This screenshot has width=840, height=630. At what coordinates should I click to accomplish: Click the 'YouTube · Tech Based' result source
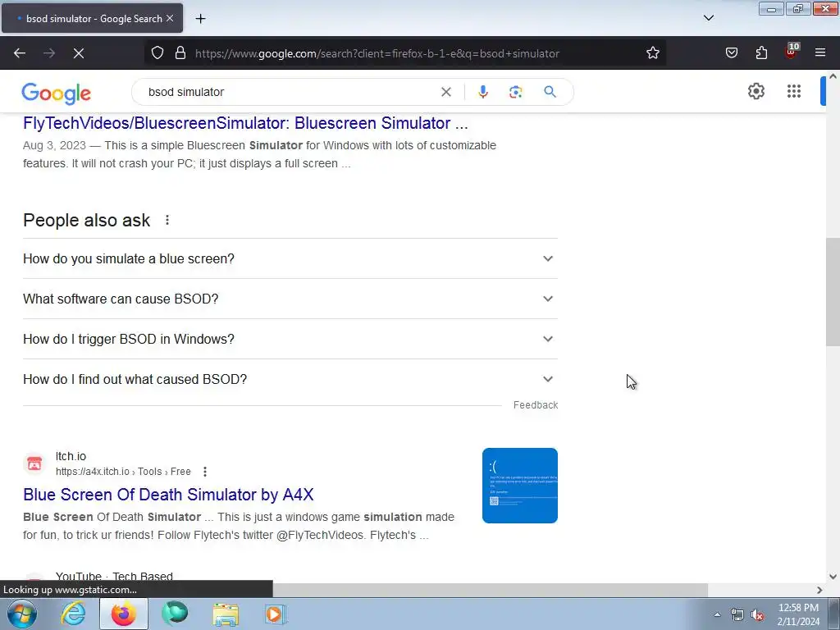(114, 576)
